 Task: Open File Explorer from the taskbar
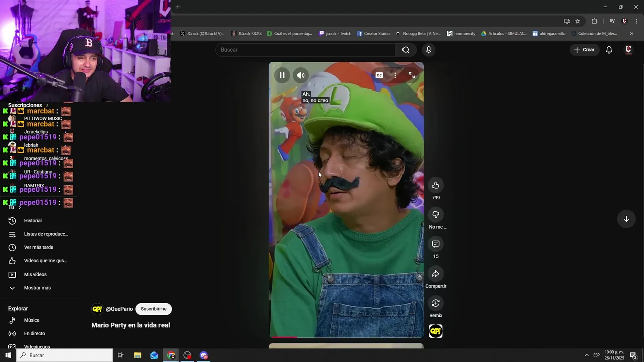click(x=137, y=355)
